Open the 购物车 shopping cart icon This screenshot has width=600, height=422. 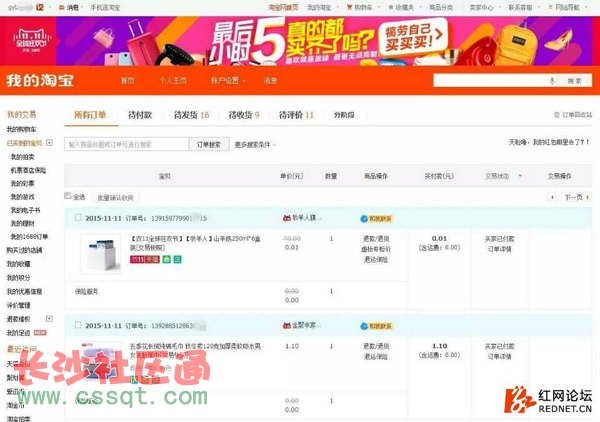pyautogui.click(x=349, y=7)
